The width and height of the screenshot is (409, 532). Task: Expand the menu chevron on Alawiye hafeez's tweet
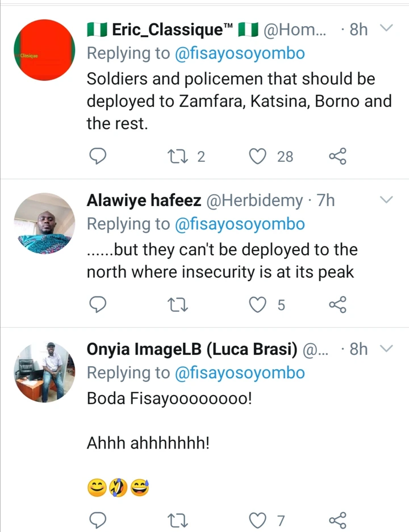point(386,200)
